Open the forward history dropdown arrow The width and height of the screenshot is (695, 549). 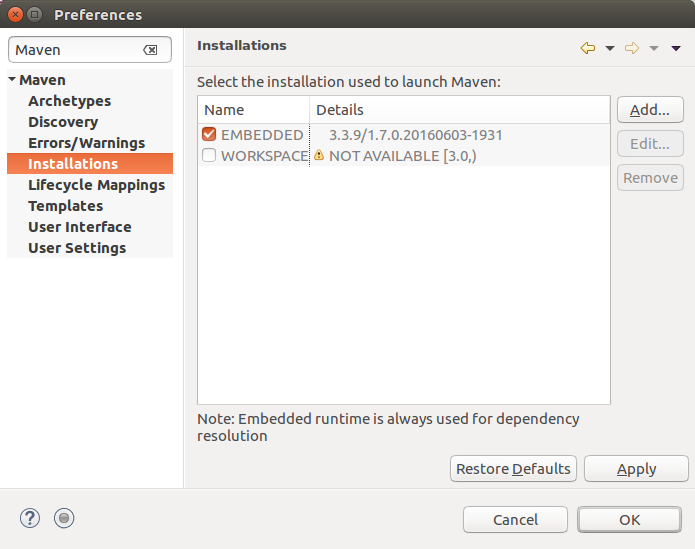(654, 48)
